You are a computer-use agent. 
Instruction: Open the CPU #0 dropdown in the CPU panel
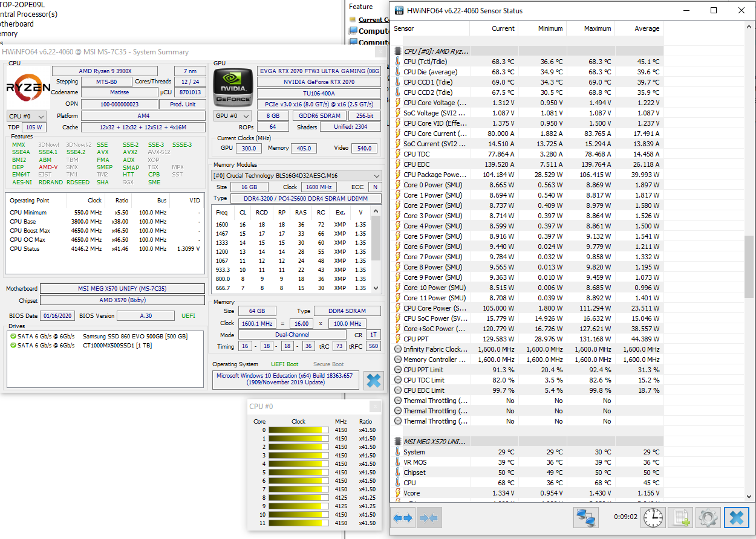coord(26,115)
